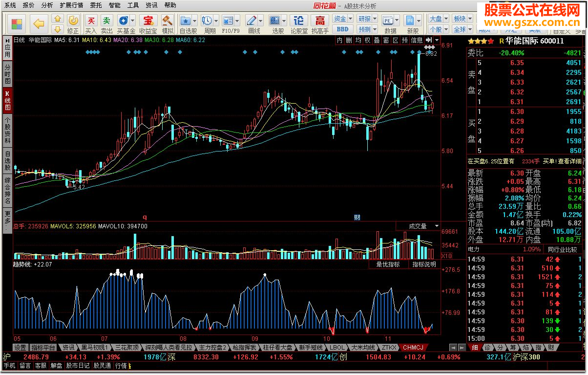
Task: Open the 分析 menu
Action: click(x=47, y=5)
